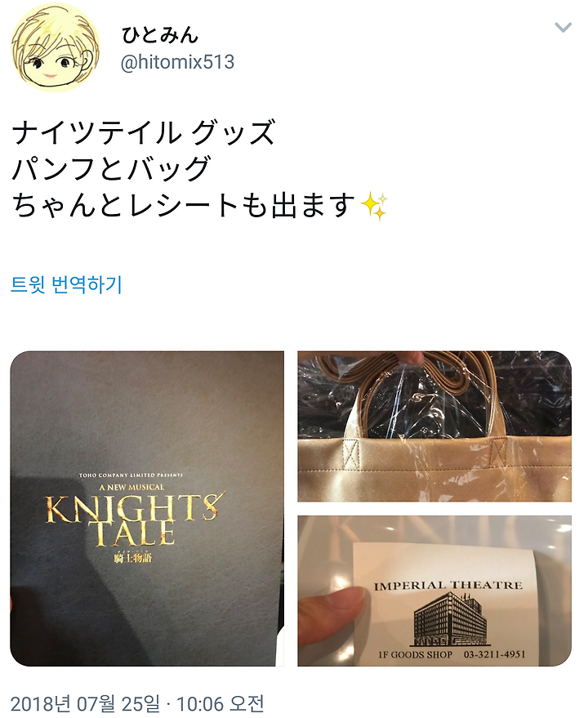Click the 03-3211-4951 phone number
This screenshot has width=588, height=718.
pos(495,654)
